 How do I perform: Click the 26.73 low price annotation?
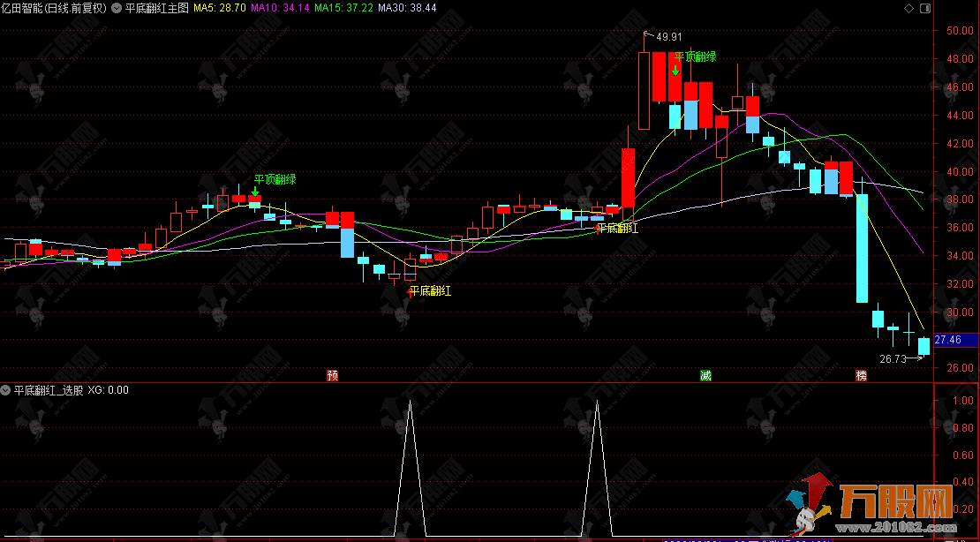click(893, 359)
